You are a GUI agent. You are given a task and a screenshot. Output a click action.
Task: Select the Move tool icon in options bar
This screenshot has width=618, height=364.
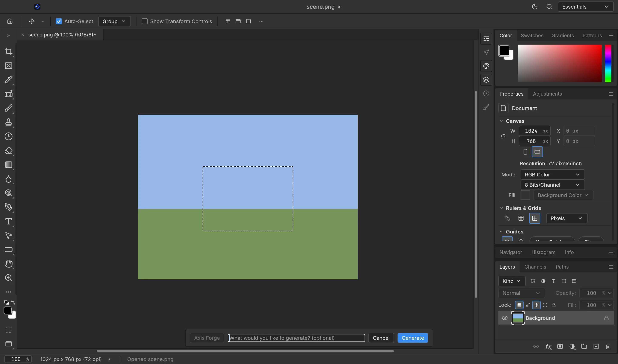(x=32, y=21)
